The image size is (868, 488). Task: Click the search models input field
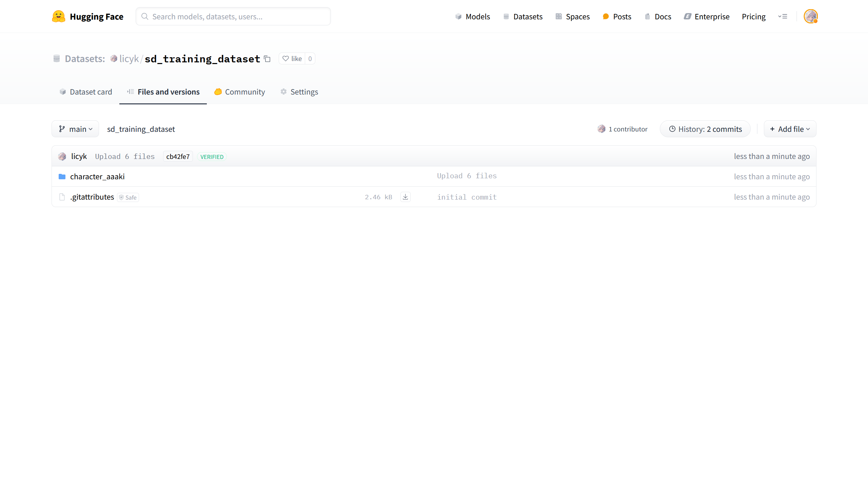(x=233, y=16)
